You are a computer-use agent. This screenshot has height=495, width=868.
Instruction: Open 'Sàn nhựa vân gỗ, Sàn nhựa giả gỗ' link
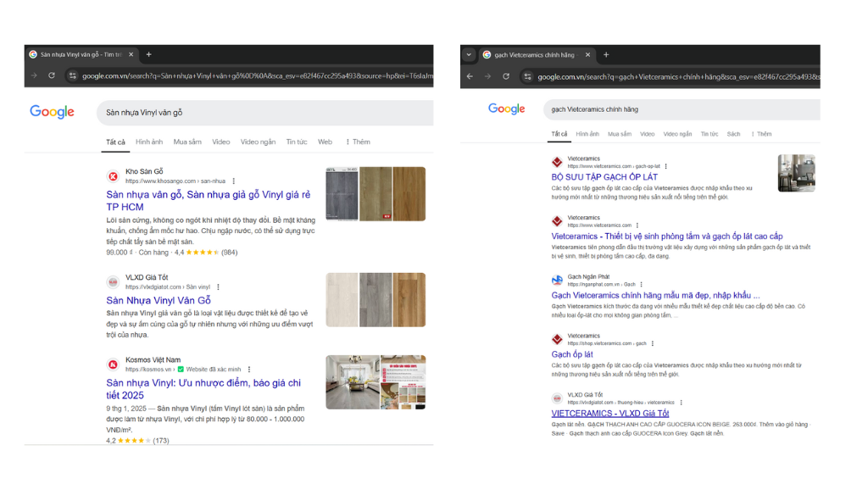coord(209,200)
